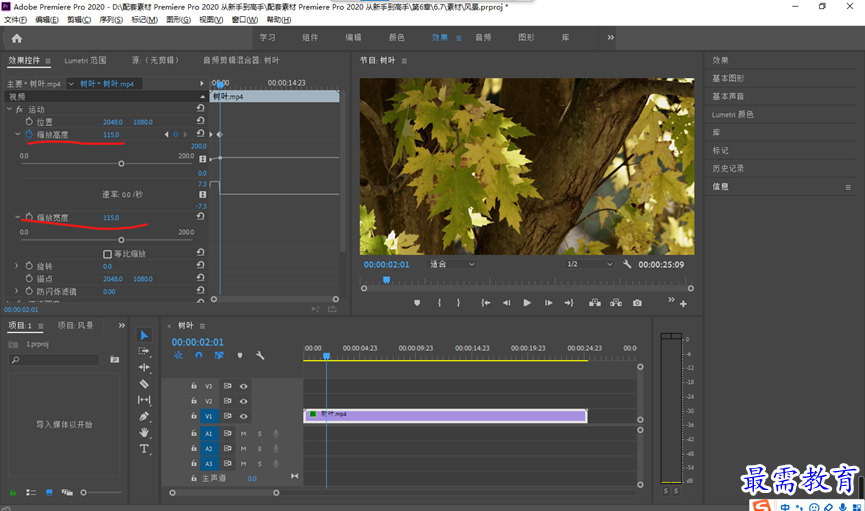Select the Hand tool

pyautogui.click(x=144, y=432)
